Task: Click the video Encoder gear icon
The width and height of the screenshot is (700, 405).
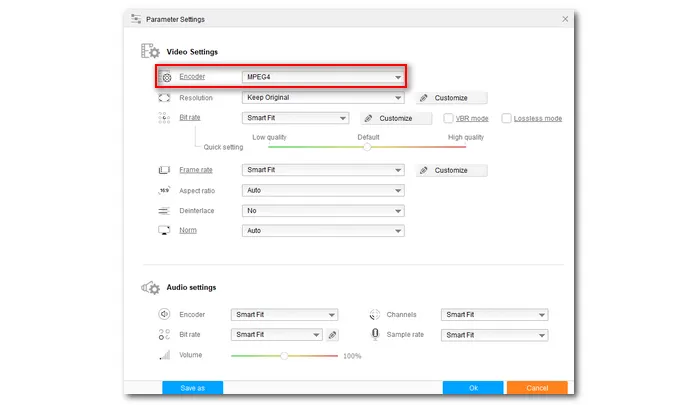Action: click(166, 77)
